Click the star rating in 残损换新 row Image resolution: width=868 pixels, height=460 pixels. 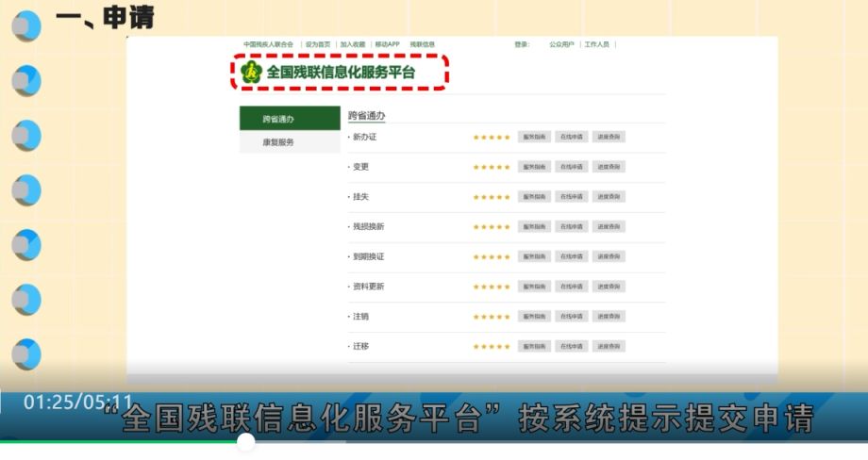click(492, 226)
